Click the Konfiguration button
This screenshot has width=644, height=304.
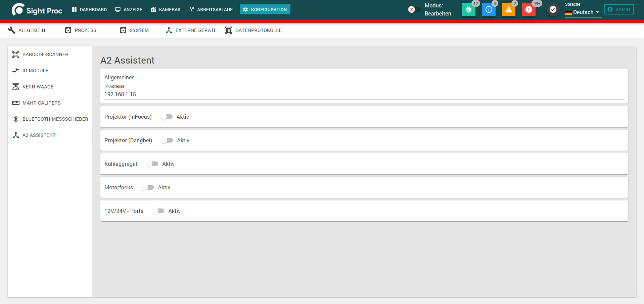(x=265, y=9)
